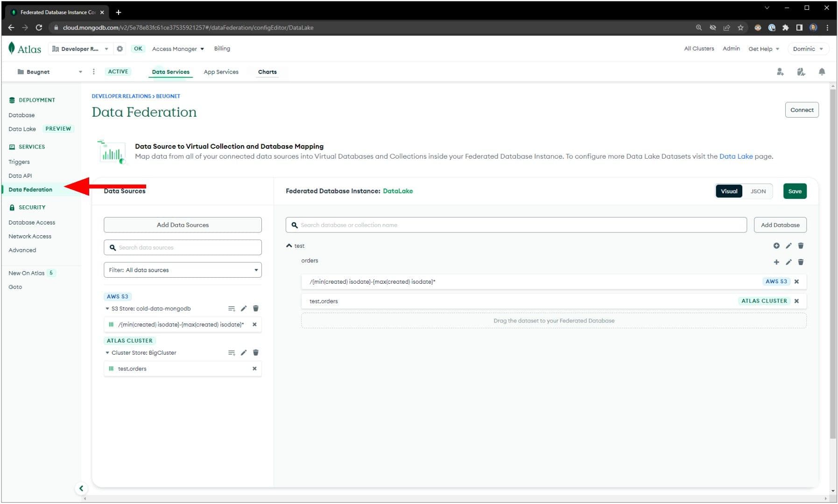Open the Filter: All data sources dropdown

click(183, 270)
